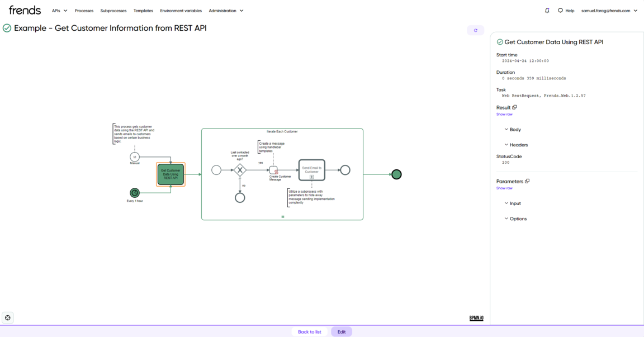Click the Start time value 2024-04-24 12:00:00
This screenshot has height=337, width=644.
525,61
